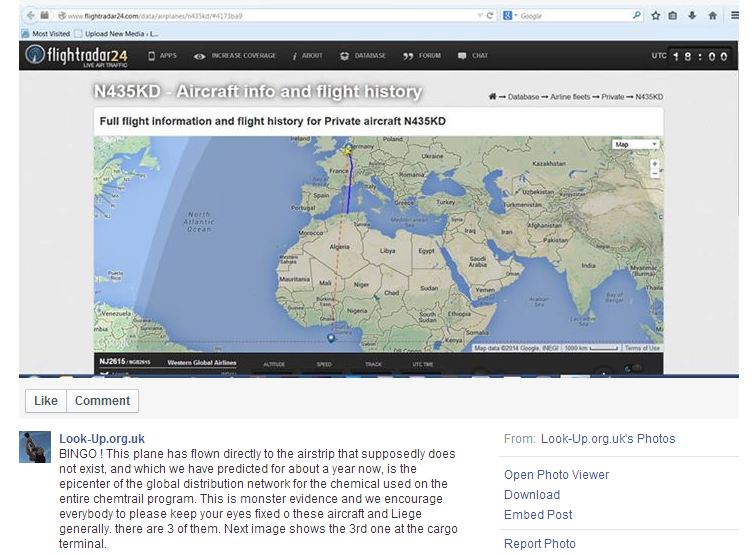The image size is (755, 555).
Task: Click the breadcrumb home icon
Action: (493, 97)
